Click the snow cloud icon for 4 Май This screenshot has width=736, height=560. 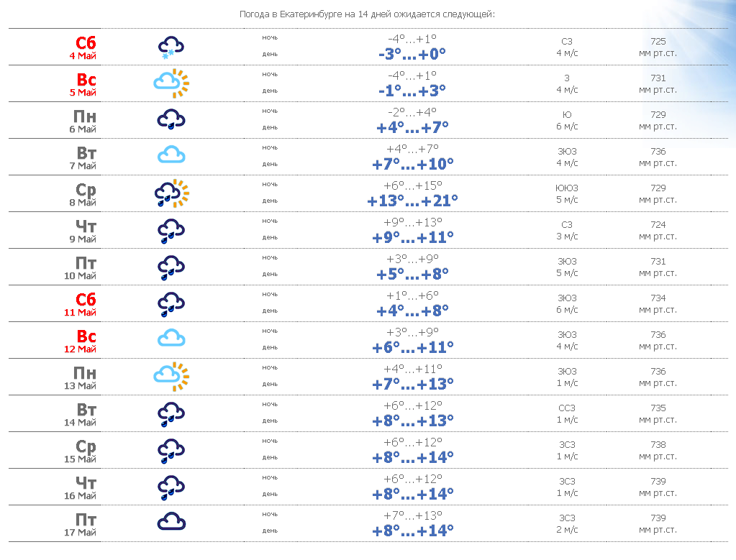(171, 47)
